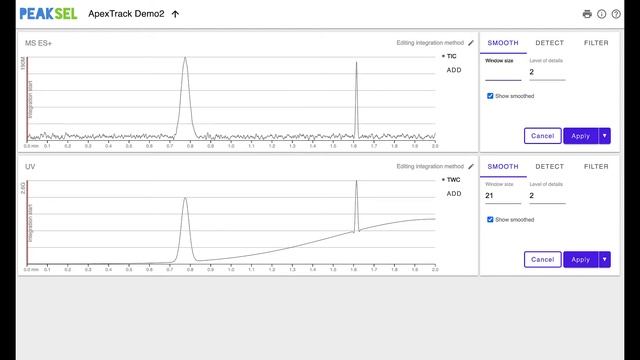
Task: Click Cancel in MS ES+ panel
Action: [x=542, y=136]
